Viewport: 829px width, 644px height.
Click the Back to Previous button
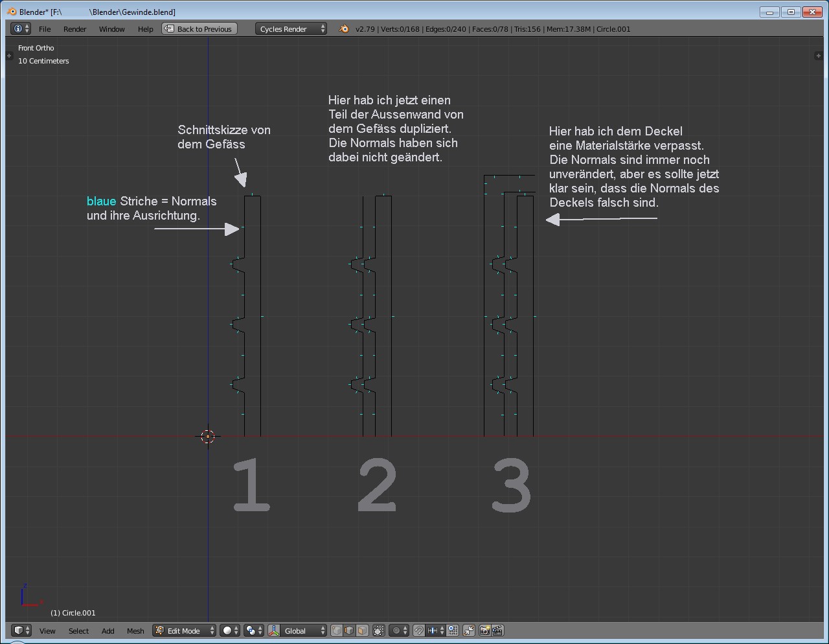(x=199, y=29)
